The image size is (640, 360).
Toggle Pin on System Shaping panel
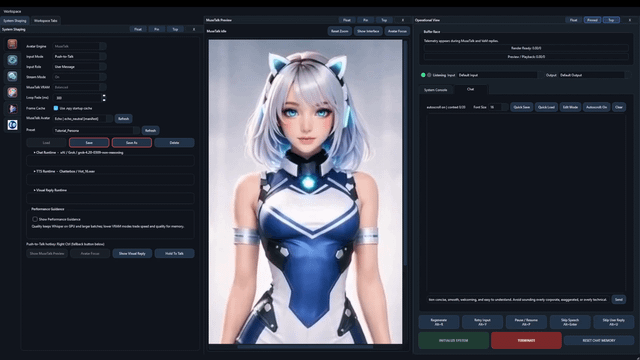[x=157, y=29]
